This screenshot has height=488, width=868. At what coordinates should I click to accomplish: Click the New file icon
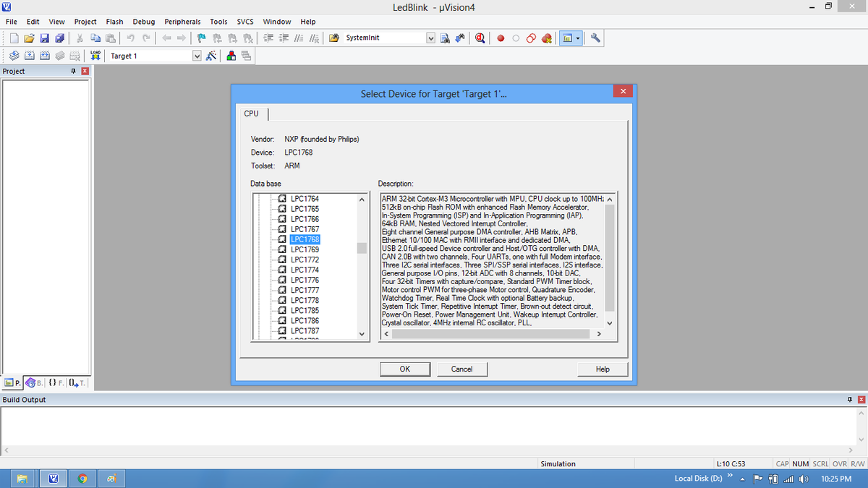coord(14,38)
